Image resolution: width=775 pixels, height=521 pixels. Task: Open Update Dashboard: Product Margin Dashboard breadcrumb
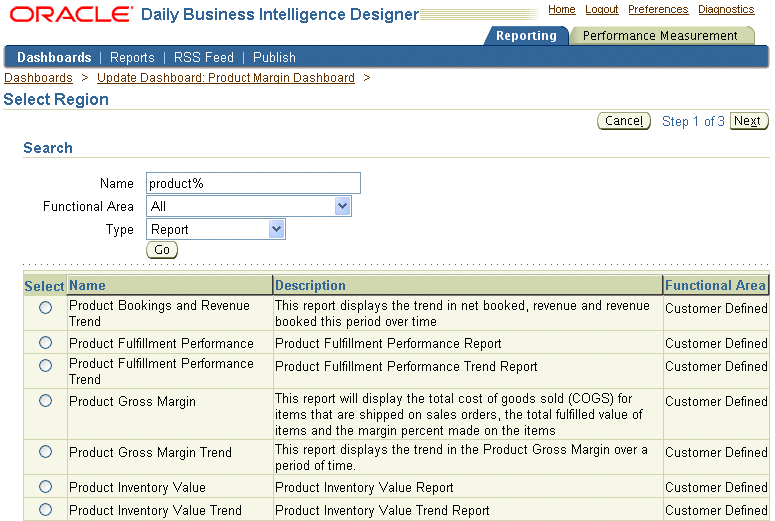[226, 78]
